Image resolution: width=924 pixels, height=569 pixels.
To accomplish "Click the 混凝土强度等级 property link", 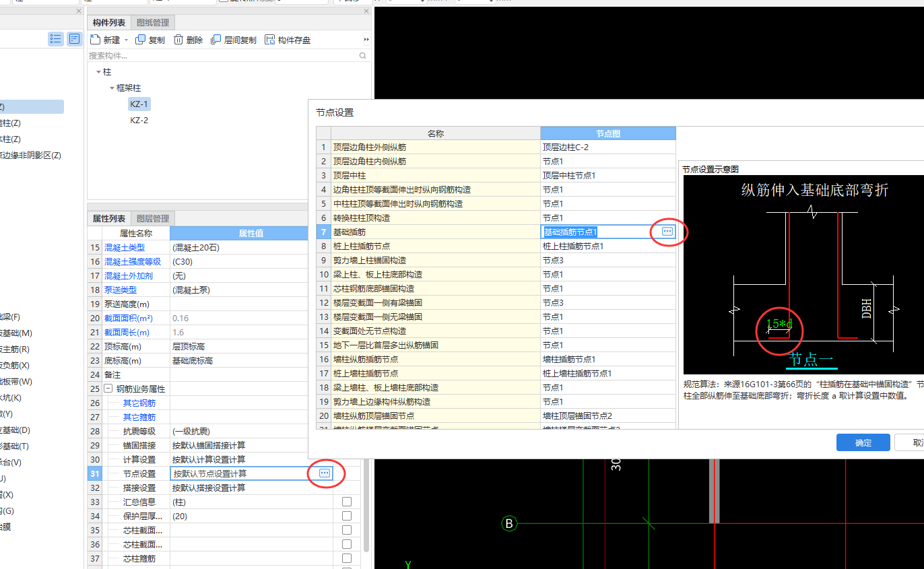I will pos(133,262).
